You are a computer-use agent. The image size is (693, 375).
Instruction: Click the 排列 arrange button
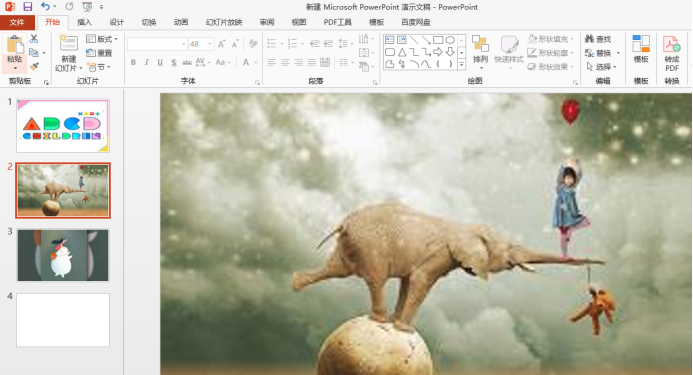click(480, 52)
